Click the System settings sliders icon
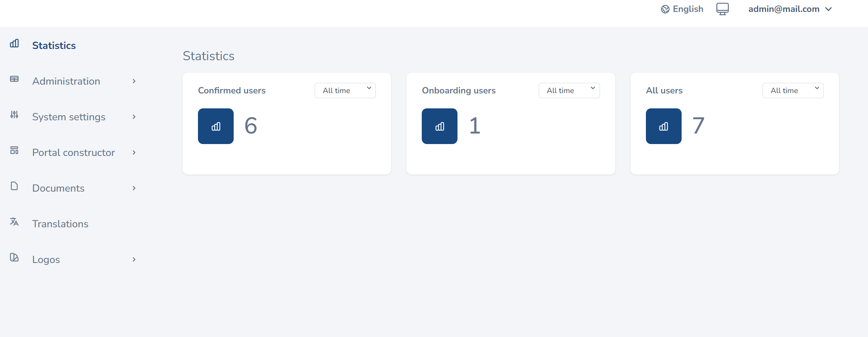The width and height of the screenshot is (868, 337). click(x=14, y=115)
